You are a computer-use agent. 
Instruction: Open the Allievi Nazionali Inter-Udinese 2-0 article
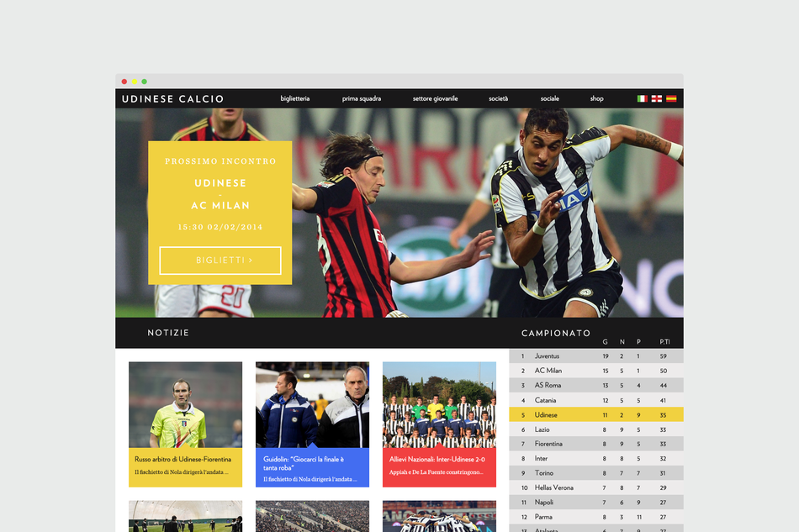pos(439,467)
